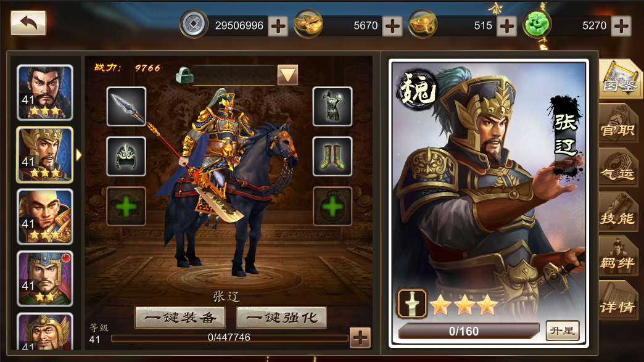The width and height of the screenshot is (644, 362).
Task: Click the 一键装备 button
Action: (x=180, y=317)
